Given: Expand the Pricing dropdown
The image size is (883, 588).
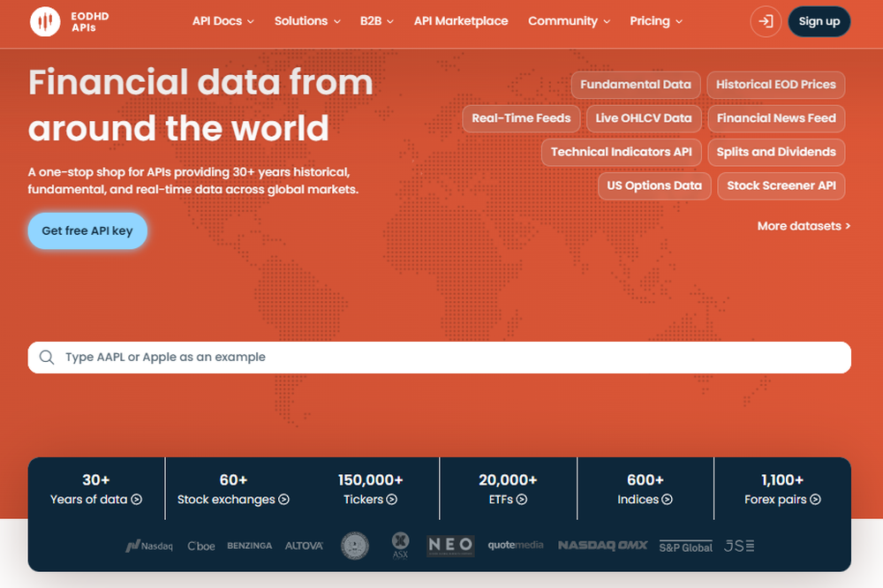Looking at the screenshot, I should (x=655, y=21).
